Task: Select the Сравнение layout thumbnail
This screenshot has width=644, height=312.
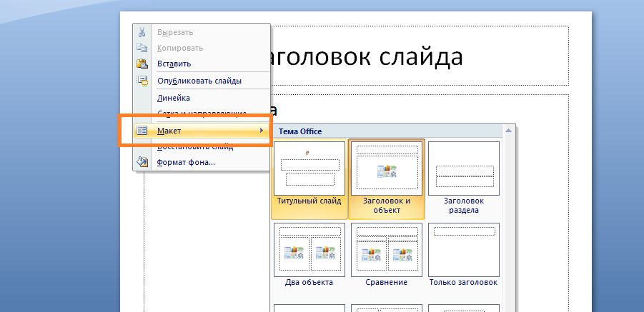Action: click(x=387, y=253)
